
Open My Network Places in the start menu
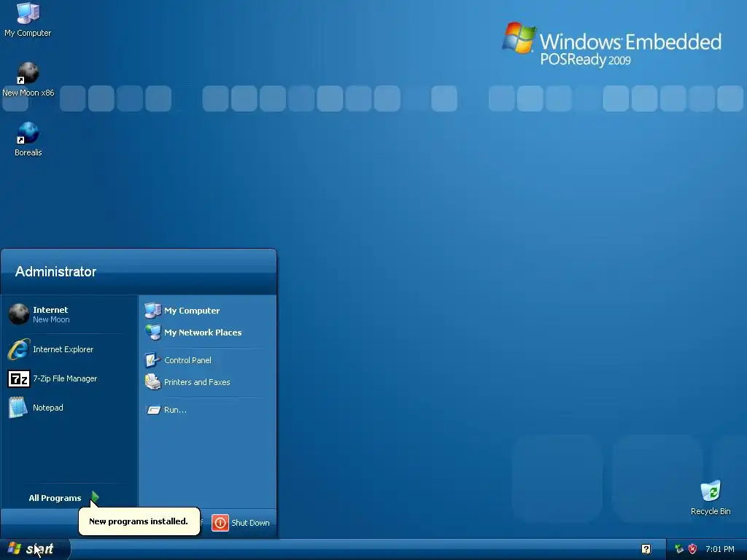[207, 332]
